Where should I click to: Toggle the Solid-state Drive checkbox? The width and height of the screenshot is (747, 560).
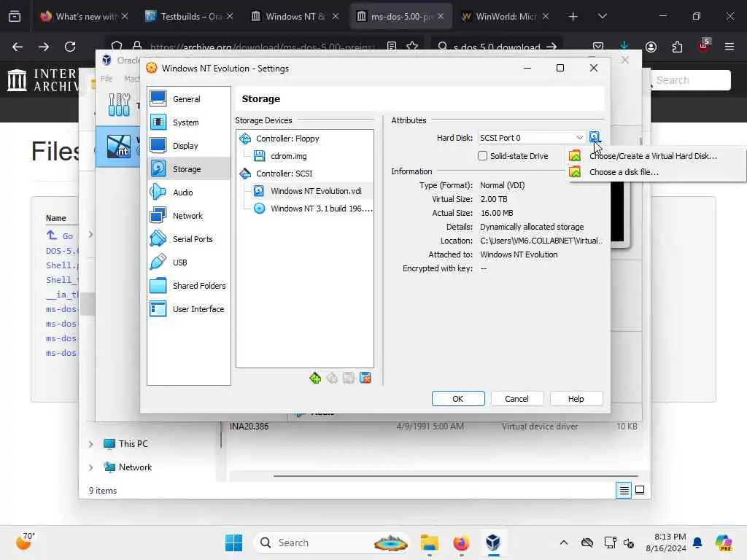coord(483,156)
